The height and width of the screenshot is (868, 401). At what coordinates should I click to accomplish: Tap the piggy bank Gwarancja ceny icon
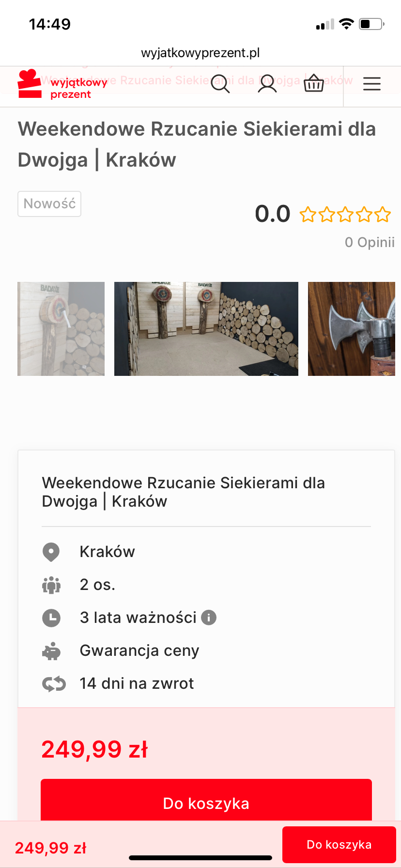[51, 651]
